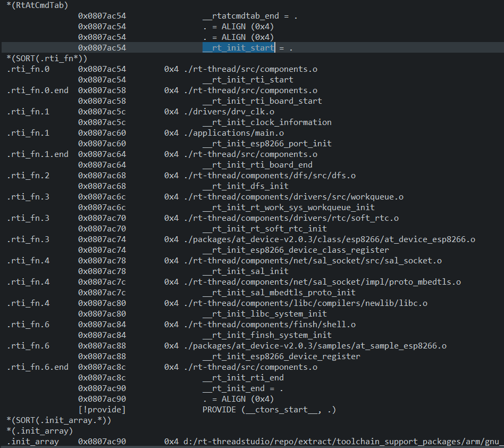The width and height of the screenshot is (504, 448).
Task: Click the .rti_fn.1.end section name
Action: coord(38,154)
